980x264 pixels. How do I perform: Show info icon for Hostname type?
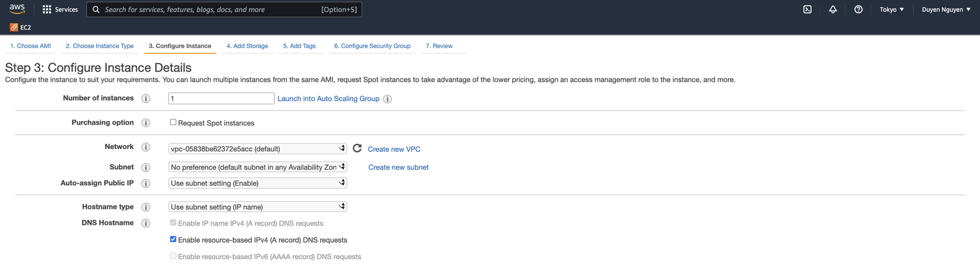(x=146, y=207)
